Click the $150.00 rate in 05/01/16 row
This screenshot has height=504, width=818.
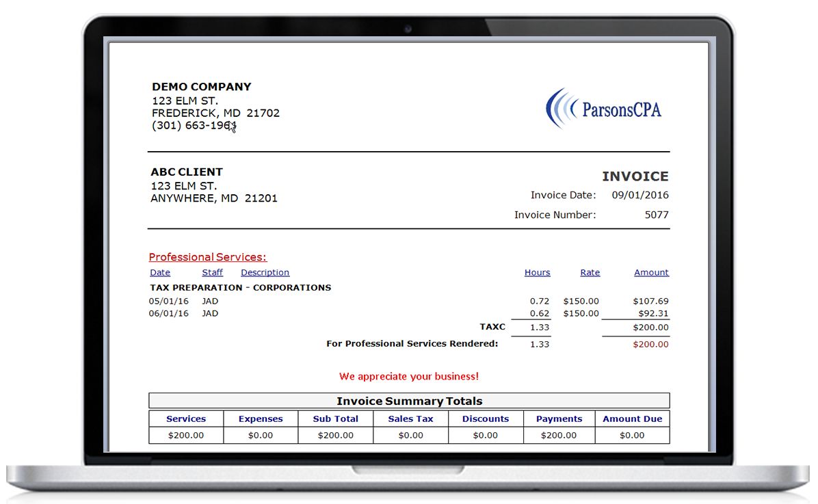click(x=581, y=301)
